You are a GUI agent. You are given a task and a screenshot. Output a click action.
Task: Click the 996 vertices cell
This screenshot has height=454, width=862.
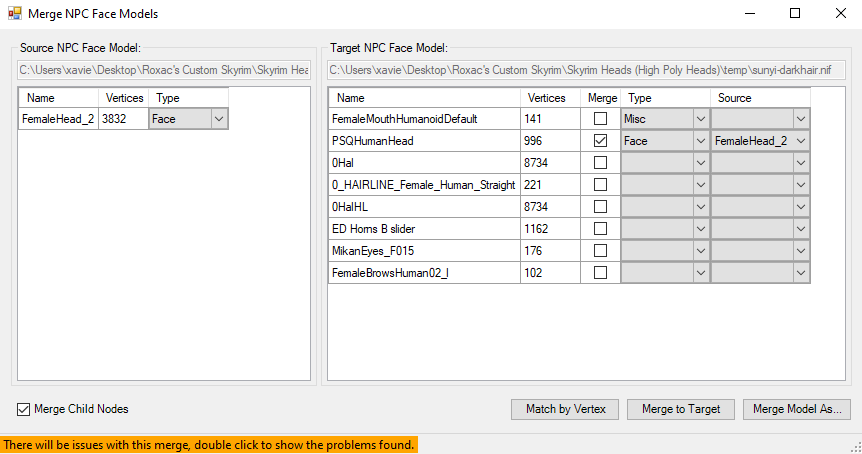click(x=550, y=141)
